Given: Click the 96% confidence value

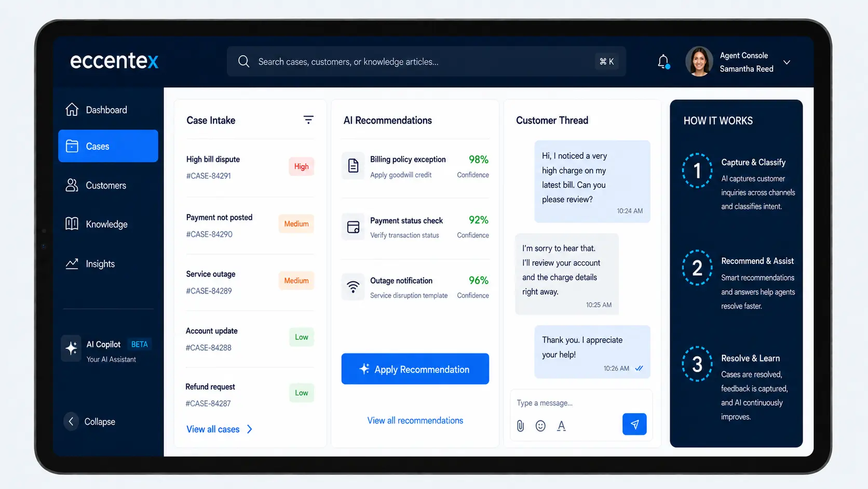Looking at the screenshot, I should [478, 281].
